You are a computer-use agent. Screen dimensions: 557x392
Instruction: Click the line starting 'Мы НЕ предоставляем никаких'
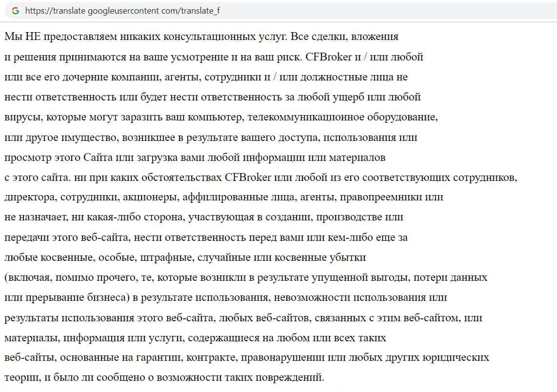click(201, 37)
